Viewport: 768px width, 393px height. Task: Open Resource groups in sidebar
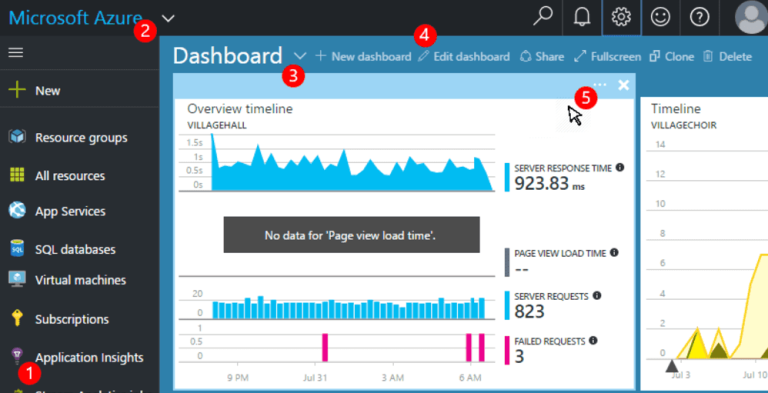(81, 138)
